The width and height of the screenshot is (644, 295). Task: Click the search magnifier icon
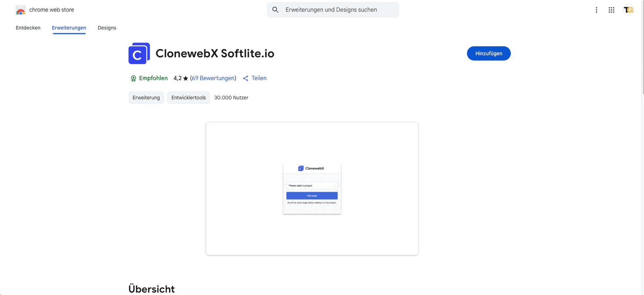tap(275, 10)
